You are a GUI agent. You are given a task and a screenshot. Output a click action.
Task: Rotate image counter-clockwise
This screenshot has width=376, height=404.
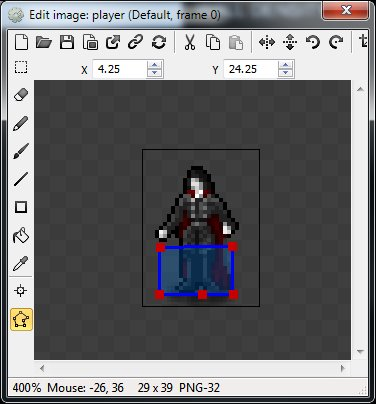pyautogui.click(x=313, y=43)
